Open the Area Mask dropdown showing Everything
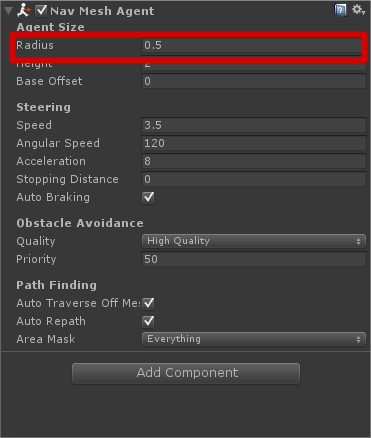Image resolution: width=371 pixels, height=438 pixels. click(x=254, y=339)
